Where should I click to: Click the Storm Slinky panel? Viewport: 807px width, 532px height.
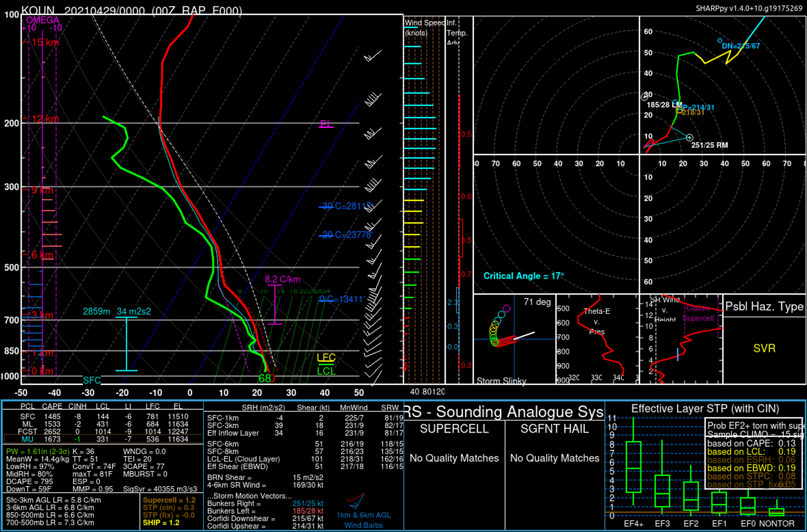point(514,339)
